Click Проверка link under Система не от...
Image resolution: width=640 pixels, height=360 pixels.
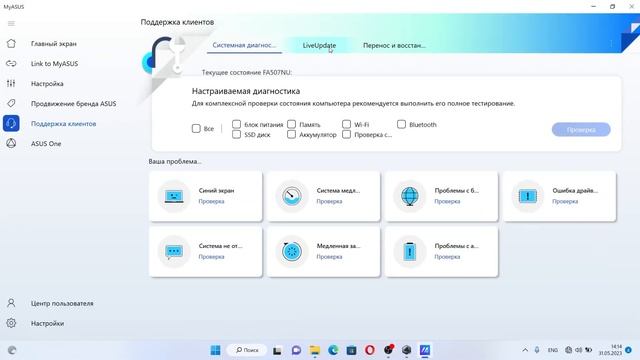pos(211,257)
